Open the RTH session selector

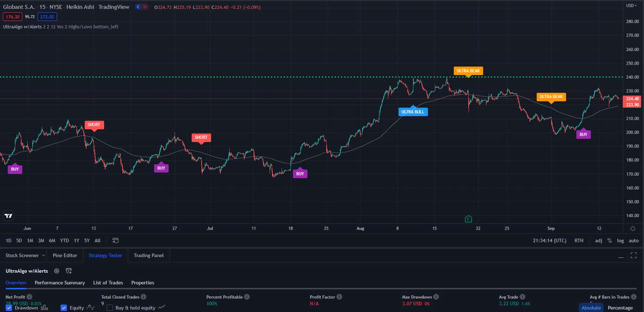(x=579, y=241)
